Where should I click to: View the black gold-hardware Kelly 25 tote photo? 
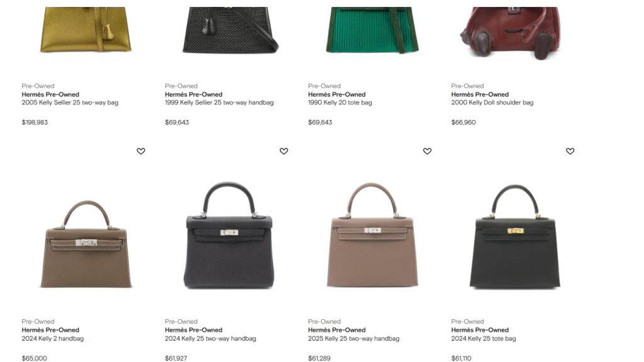pyautogui.click(x=515, y=236)
